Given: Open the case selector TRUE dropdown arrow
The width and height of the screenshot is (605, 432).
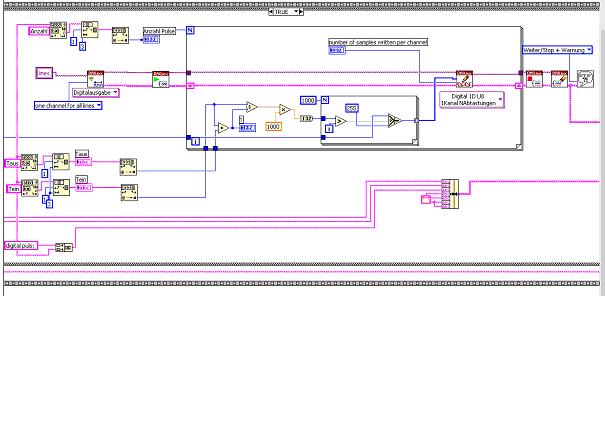Looking at the screenshot, I should pyautogui.click(x=296, y=12).
